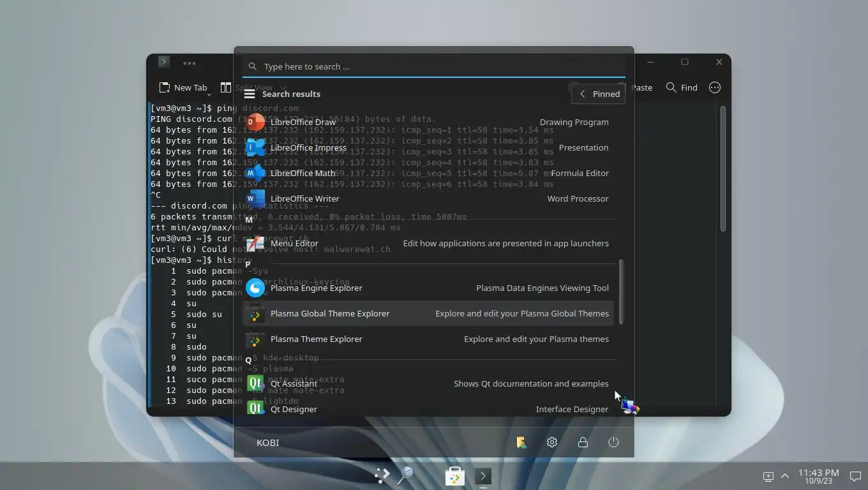This screenshot has height=490, width=868.
Task: Open the three-dot menu in terminal titlebar
Action: click(190, 63)
